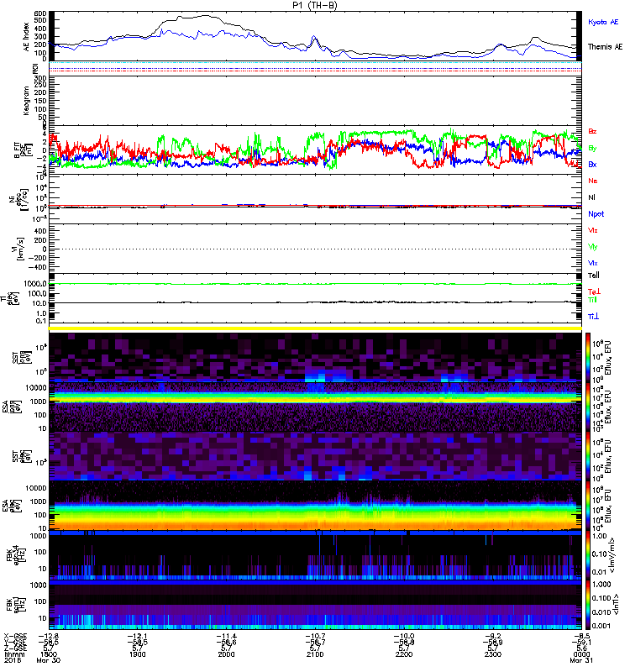Viewport: 630px width, 672px height.
Task: Click inside the FBK edc34 wave panel
Action: coord(315,555)
